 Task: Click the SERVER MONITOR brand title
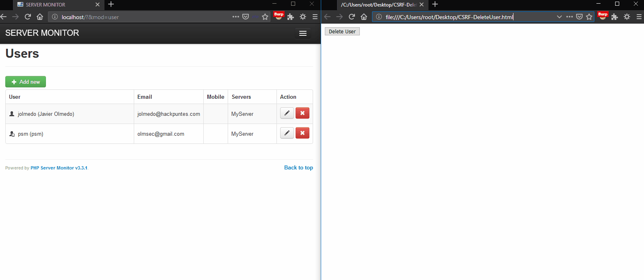[42, 33]
